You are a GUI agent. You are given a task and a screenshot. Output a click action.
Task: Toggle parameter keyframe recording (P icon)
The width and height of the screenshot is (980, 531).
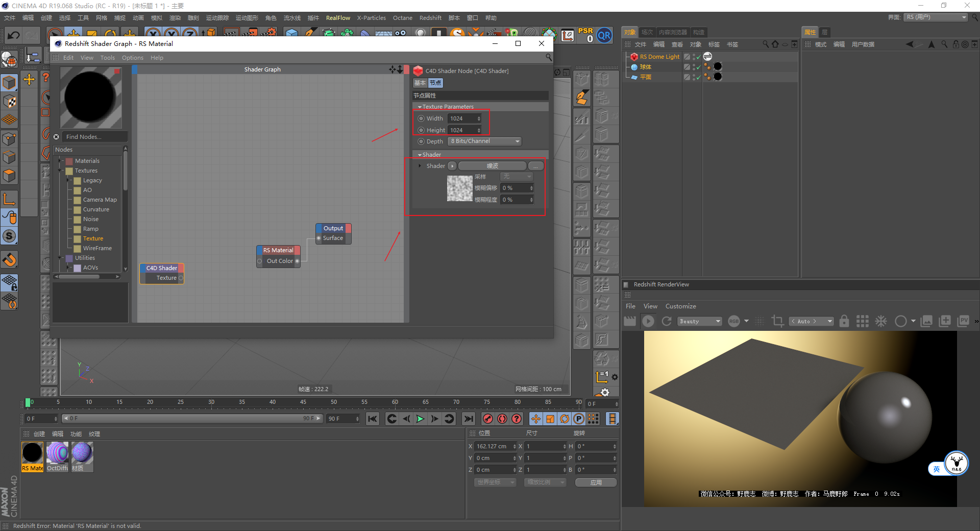coord(579,419)
